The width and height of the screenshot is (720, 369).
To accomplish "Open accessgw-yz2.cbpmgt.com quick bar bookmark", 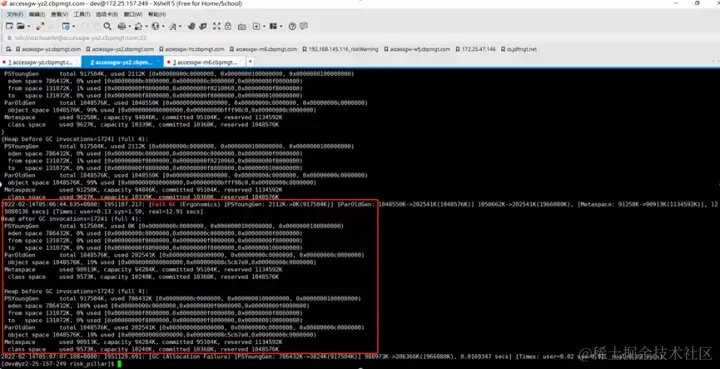I will (120, 49).
